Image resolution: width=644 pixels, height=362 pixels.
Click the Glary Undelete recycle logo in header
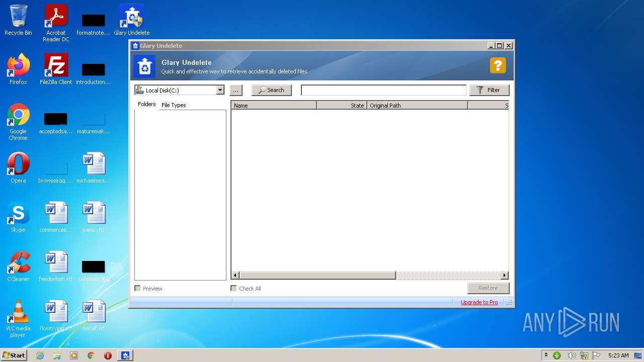pyautogui.click(x=145, y=66)
